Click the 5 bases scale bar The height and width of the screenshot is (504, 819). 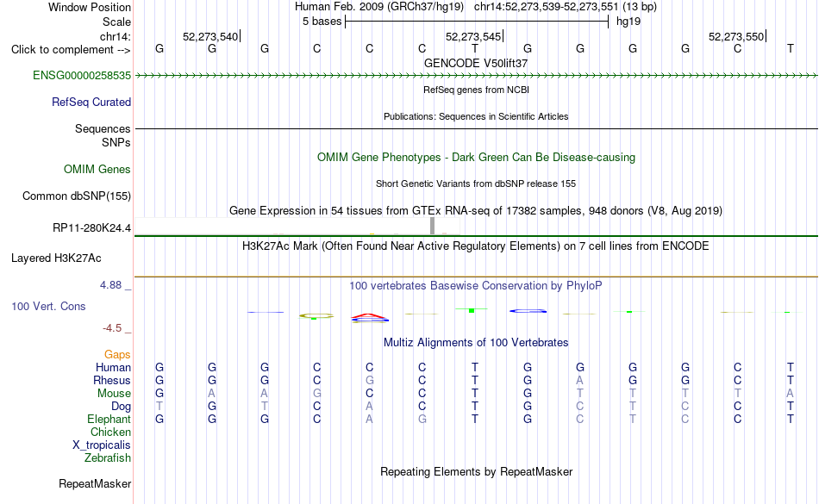477,22
